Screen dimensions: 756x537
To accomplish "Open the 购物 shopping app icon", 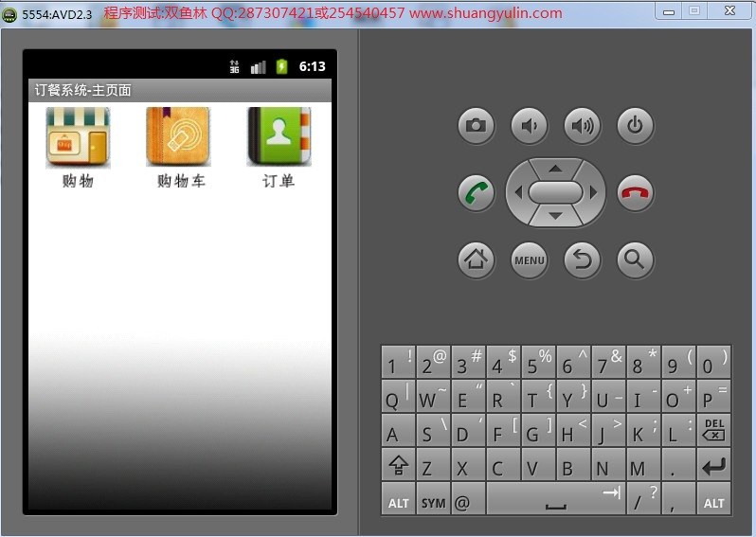I will point(78,137).
